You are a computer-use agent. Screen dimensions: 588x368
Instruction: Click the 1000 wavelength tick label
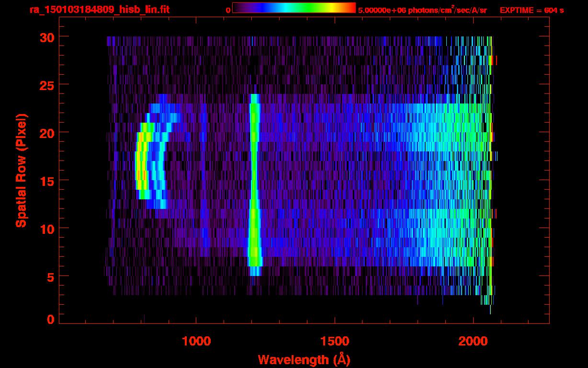coord(196,341)
